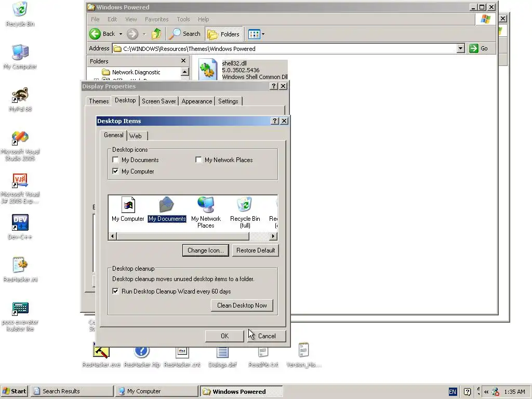Screen dimensions: 532x399
Task: Click the Forward arrow in Explorer toolbar
Action: click(x=132, y=34)
